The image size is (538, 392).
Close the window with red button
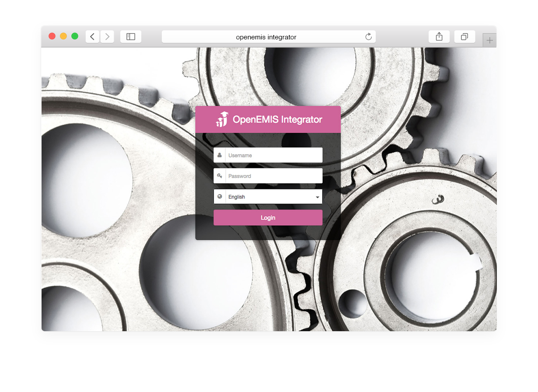[x=52, y=36]
